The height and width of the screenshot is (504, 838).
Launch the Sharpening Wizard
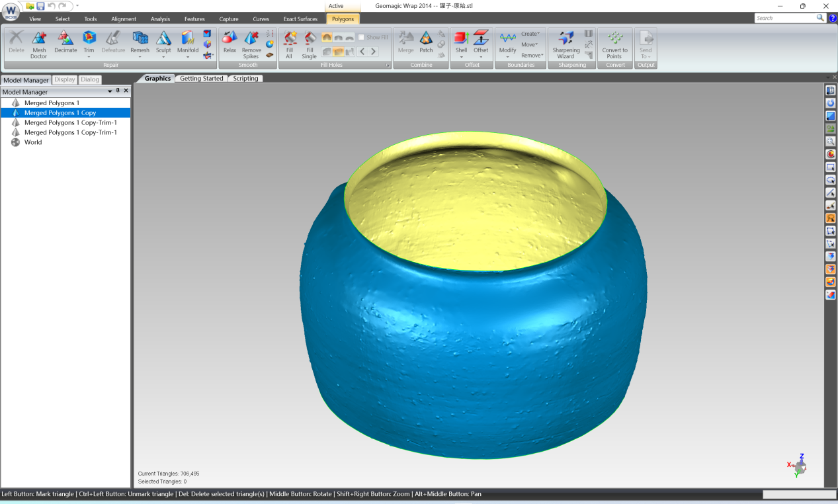pyautogui.click(x=566, y=44)
